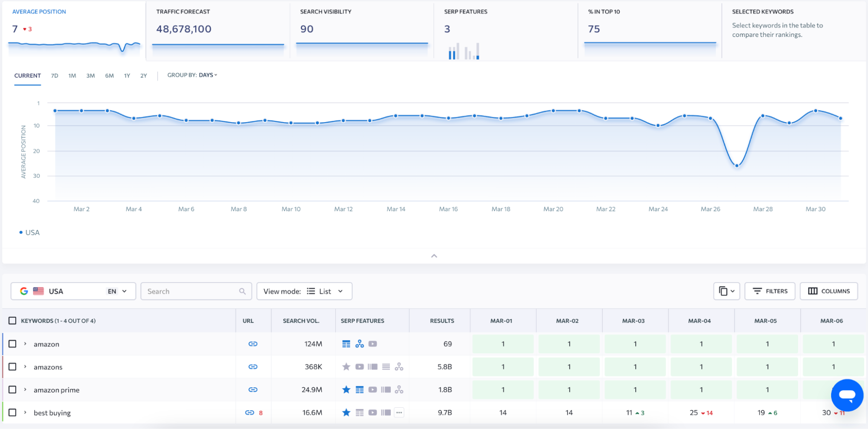Click the blue star icon in amazon prime row
The image size is (868, 429).
[x=346, y=389]
